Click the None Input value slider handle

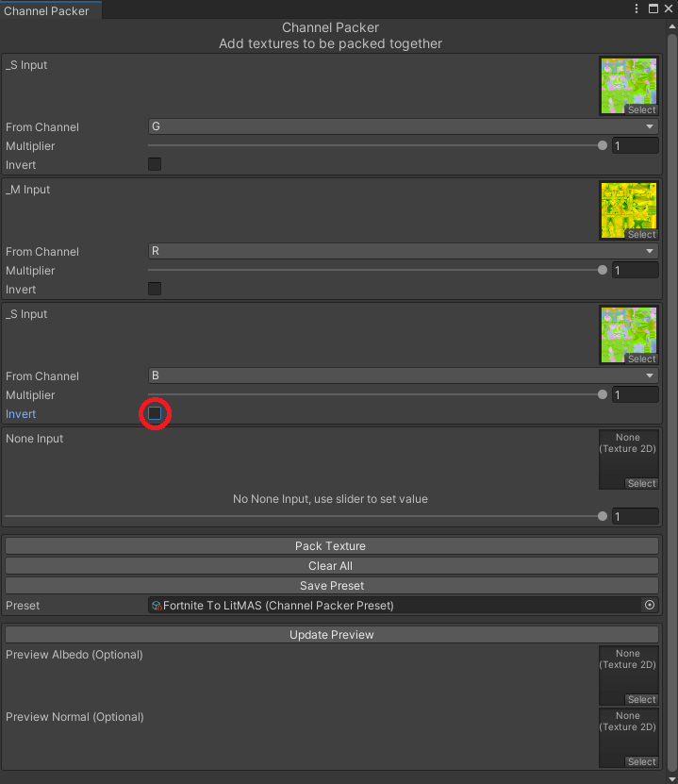pyautogui.click(x=603, y=516)
